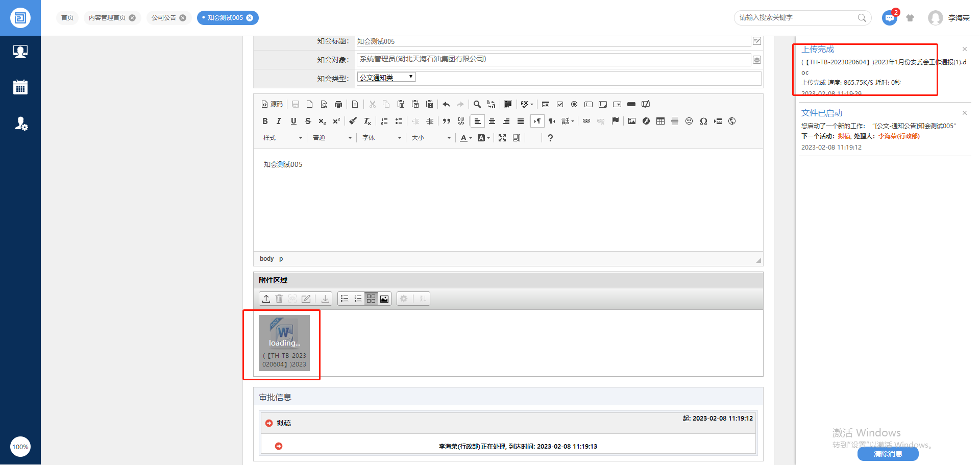
Task: Insert a textarea from toolbar
Action: (603, 104)
